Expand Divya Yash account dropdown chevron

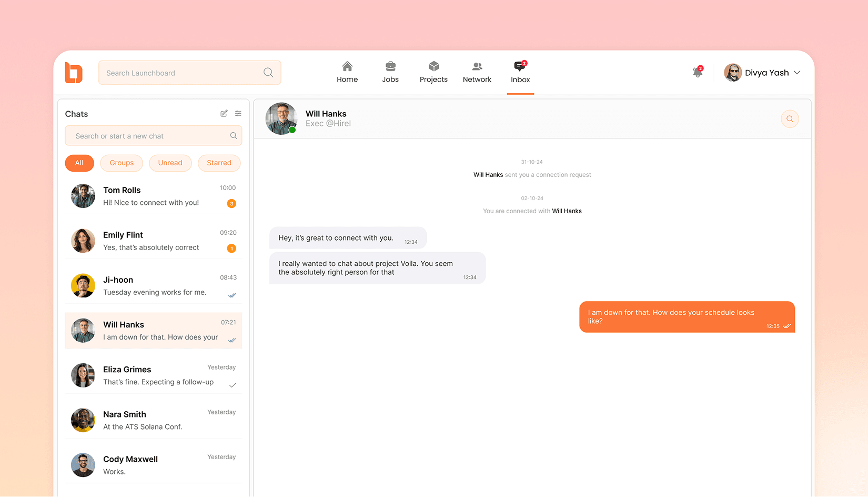[x=797, y=73]
